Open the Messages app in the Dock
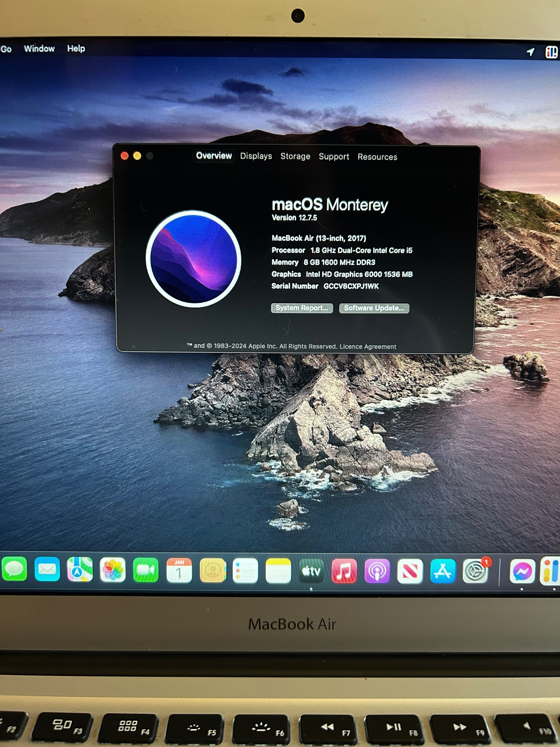 click(14, 569)
